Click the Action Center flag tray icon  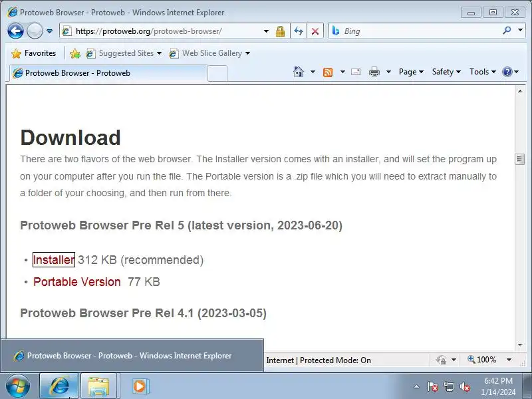pyautogui.click(x=432, y=386)
